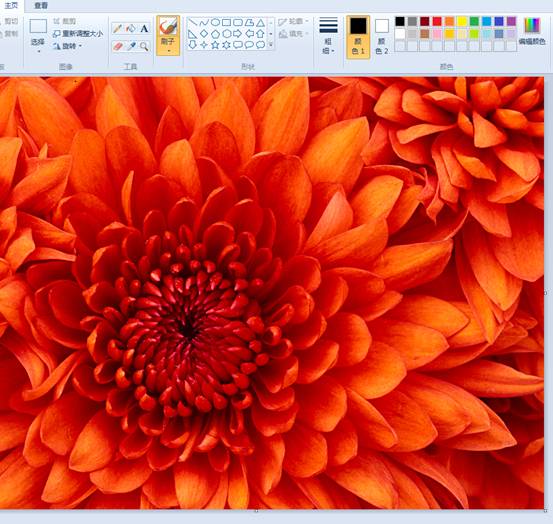Activate Color 2 (颜色2) background box
The image size is (553, 524).
coord(382,36)
